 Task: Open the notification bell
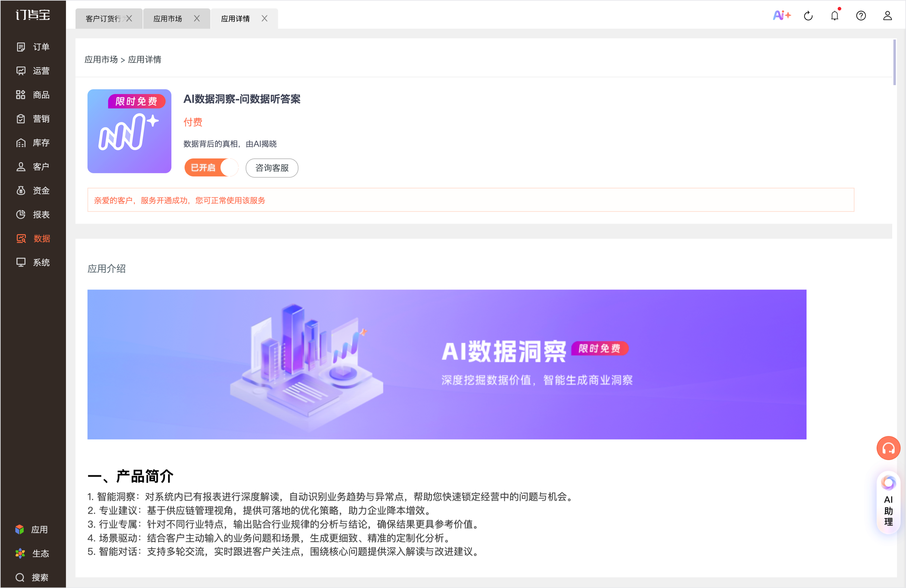(x=835, y=16)
